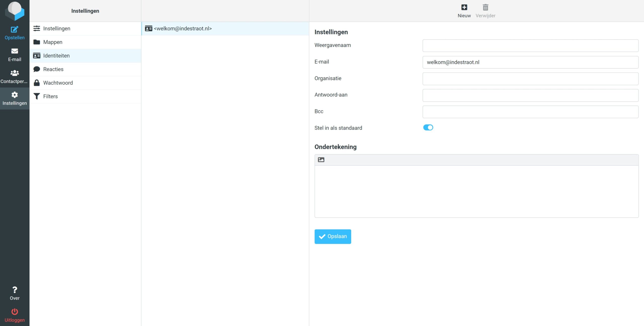Click the Verwijder trash icon
Screen dimensions: 644x326
pyautogui.click(x=485, y=8)
